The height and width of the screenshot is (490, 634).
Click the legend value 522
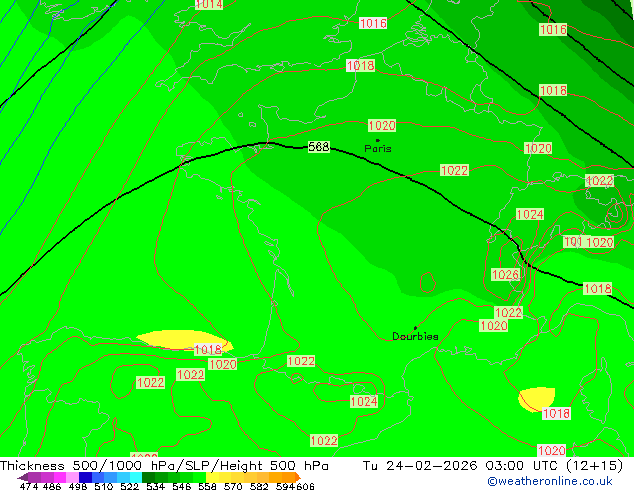point(129,486)
